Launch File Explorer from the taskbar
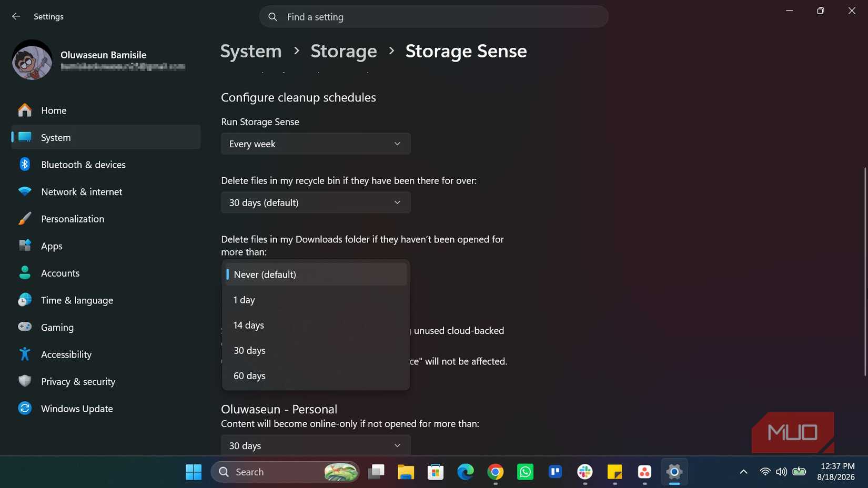 coord(406,472)
